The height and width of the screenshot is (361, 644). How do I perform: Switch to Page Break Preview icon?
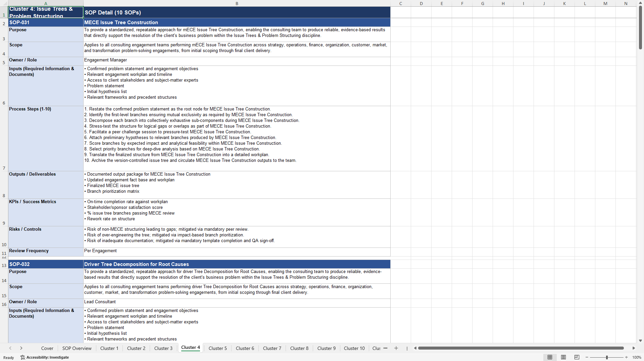click(x=577, y=357)
